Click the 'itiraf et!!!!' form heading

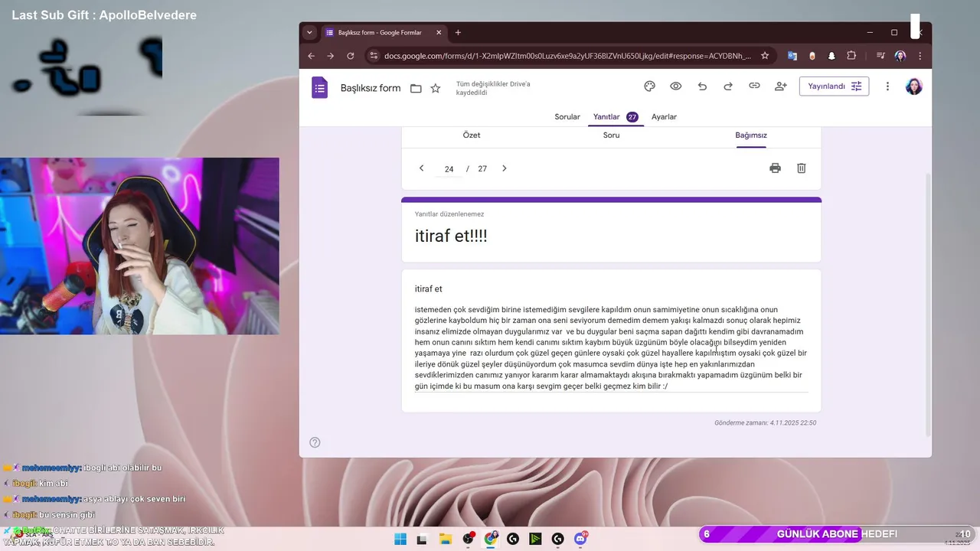pos(451,236)
